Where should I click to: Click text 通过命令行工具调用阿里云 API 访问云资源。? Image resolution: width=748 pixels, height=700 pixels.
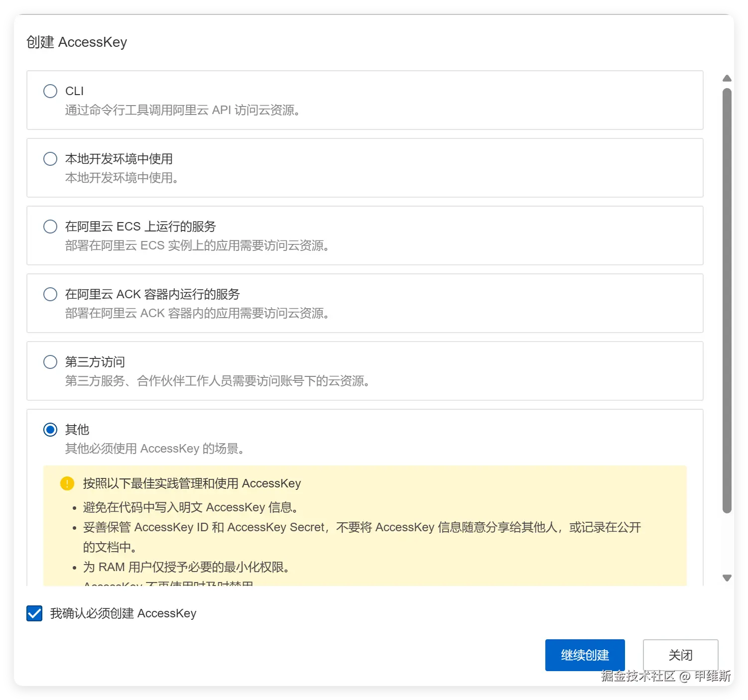pos(183,110)
